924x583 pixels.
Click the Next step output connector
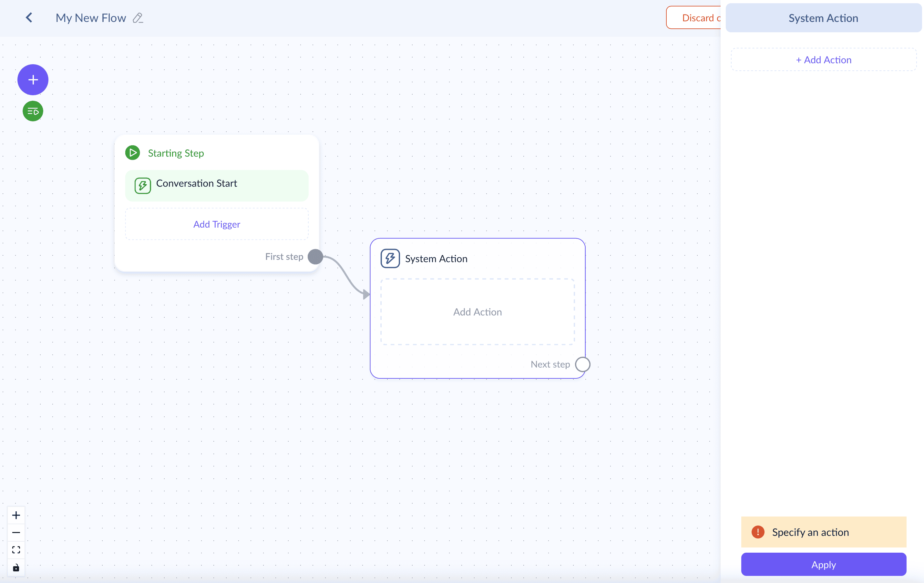pos(582,364)
